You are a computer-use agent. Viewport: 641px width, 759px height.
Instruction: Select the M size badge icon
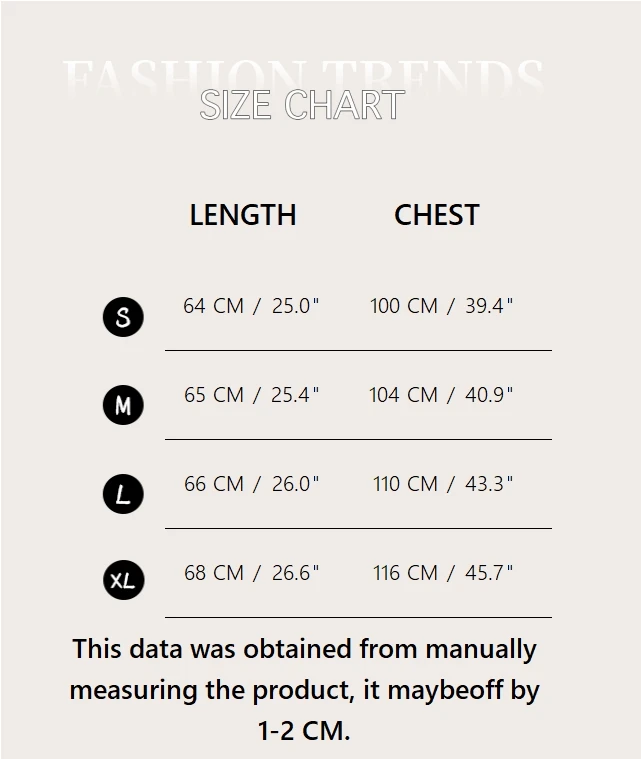click(123, 405)
